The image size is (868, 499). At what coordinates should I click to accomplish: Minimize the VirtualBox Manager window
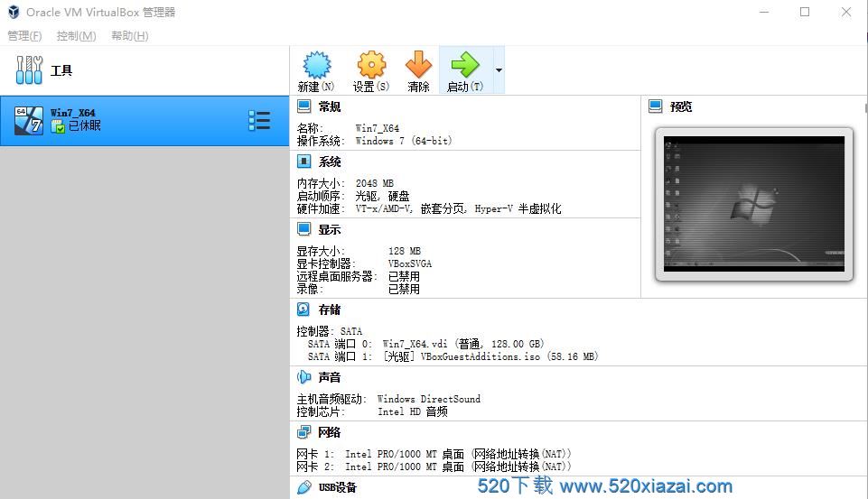point(764,12)
